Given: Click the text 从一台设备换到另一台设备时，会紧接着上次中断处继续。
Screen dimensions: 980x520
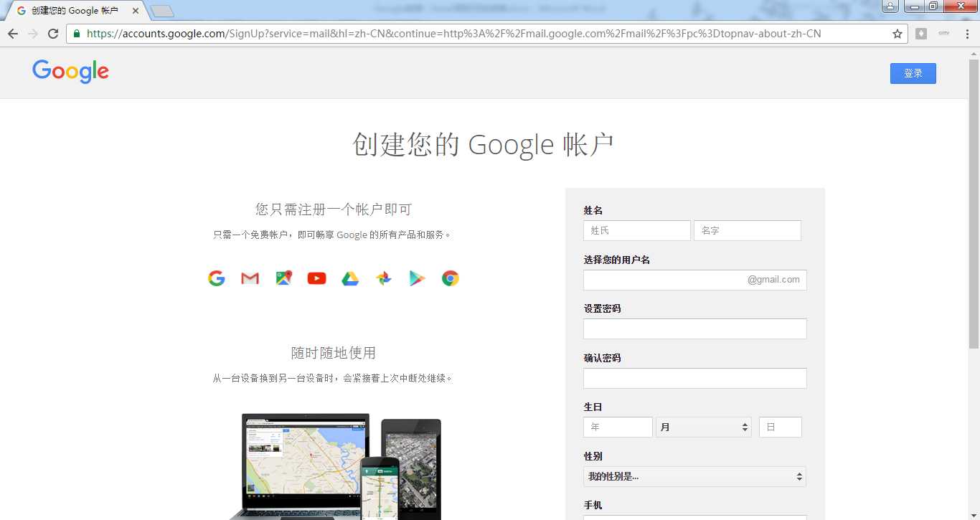Looking at the screenshot, I should click(x=332, y=378).
